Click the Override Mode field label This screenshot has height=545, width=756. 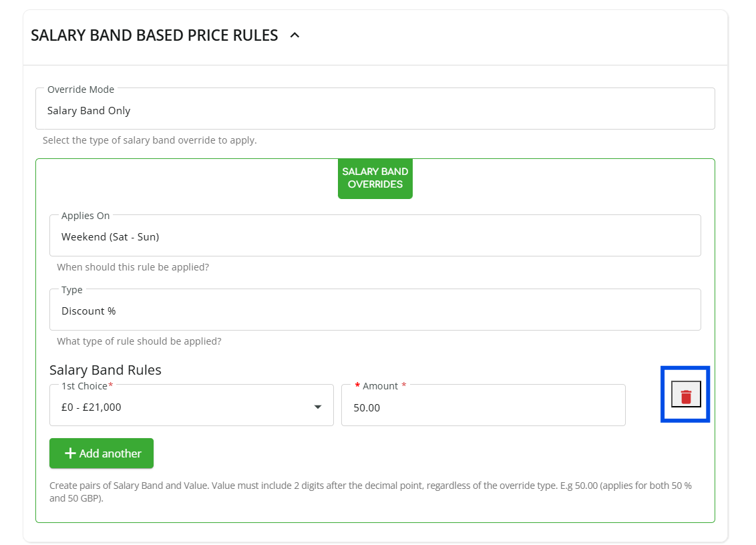pyautogui.click(x=81, y=89)
